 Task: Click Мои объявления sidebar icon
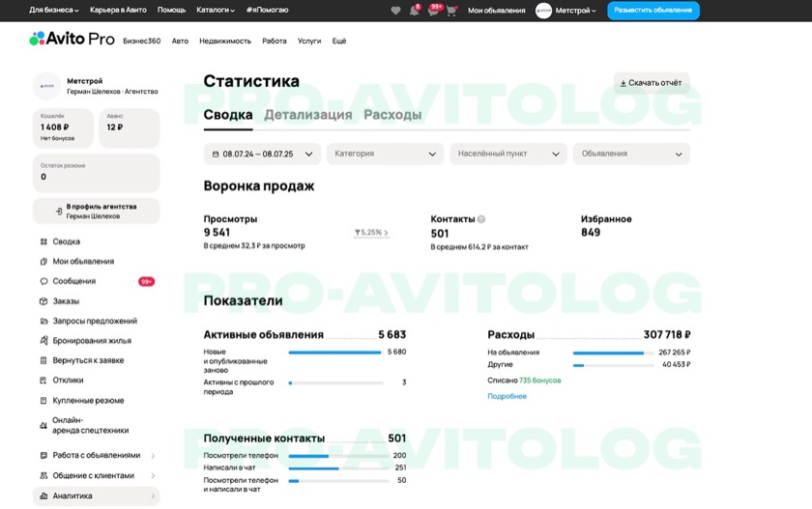click(43, 261)
